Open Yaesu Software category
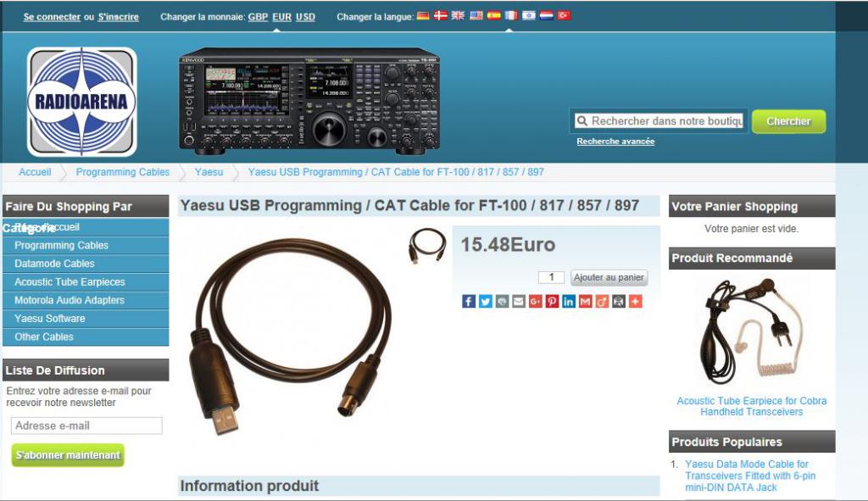 click(x=86, y=318)
